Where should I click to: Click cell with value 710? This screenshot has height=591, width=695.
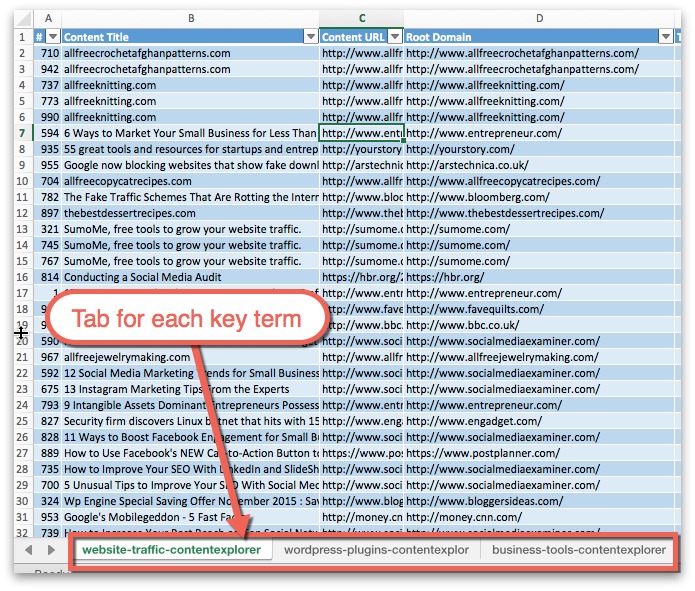[48, 53]
